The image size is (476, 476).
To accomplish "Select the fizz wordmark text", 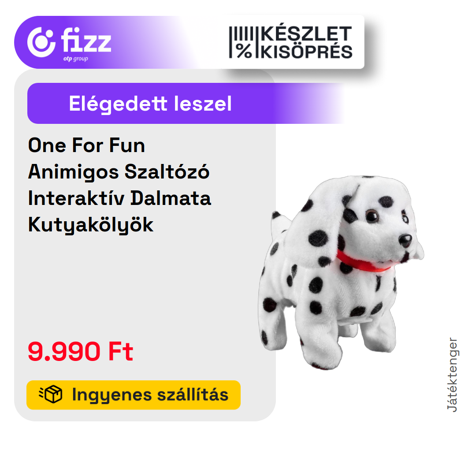I will click(86, 40).
